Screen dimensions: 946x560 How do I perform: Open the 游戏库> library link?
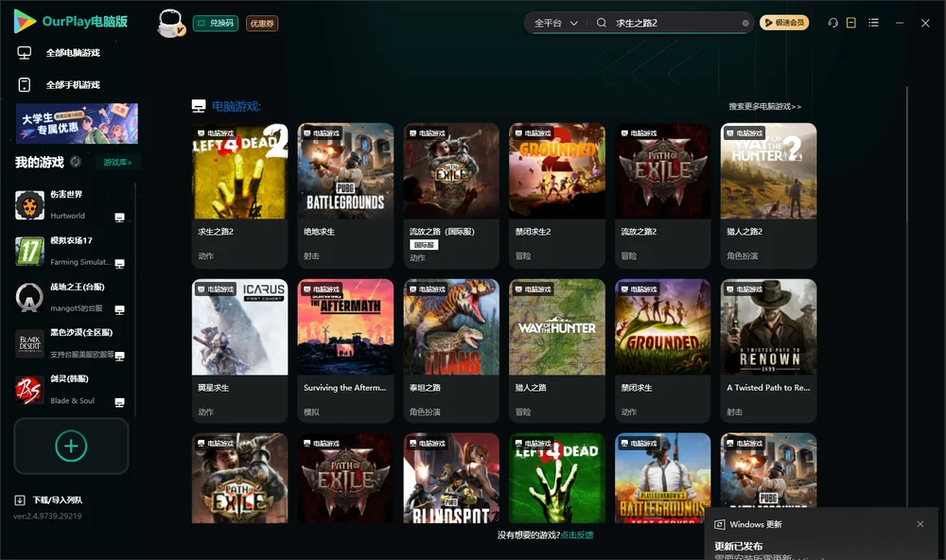coord(117,162)
